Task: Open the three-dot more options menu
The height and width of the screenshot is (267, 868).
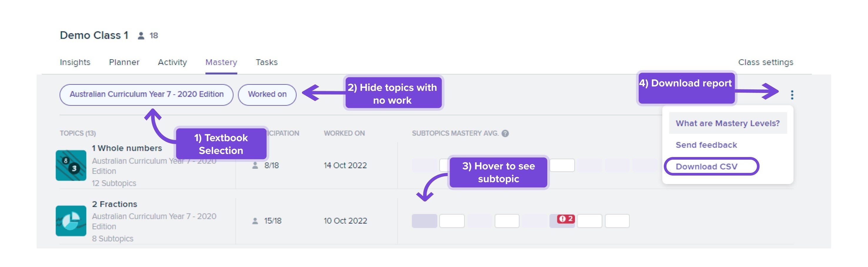Action: coord(792,95)
